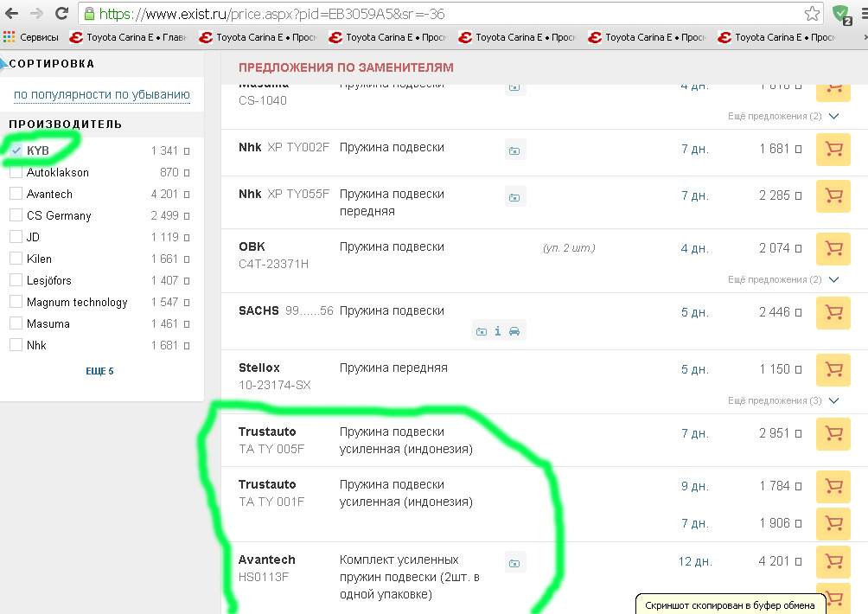Uncheck the KYB manufacturer filter
The width and height of the screenshot is (868, 614).
pyautogui.click(x=16, y=150)
